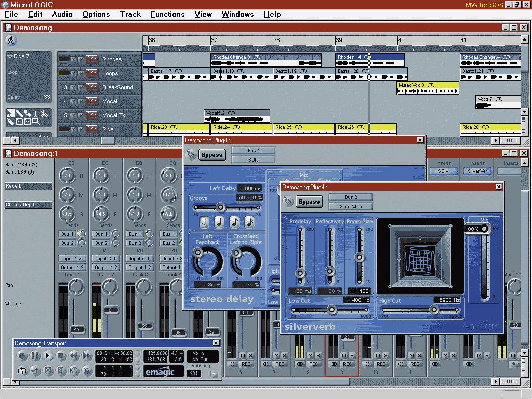Select the Mute tool in toolbox

(x=28, y=122)
